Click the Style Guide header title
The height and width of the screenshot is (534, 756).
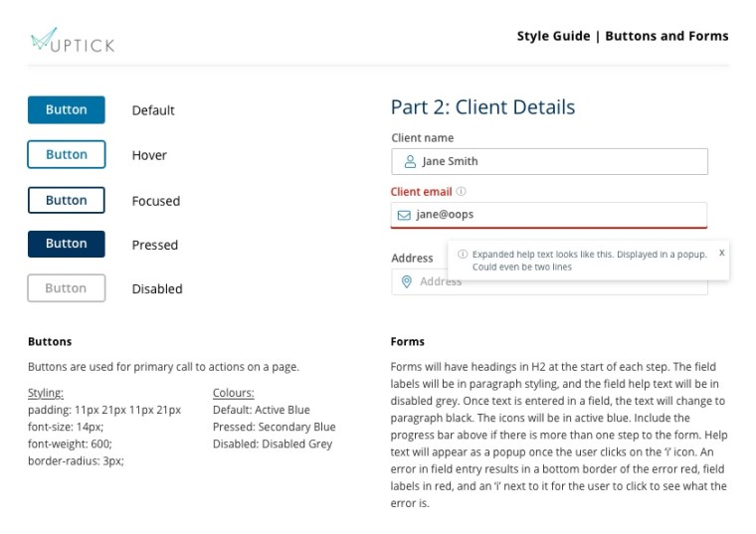pyautogui.click(x=622, y=36)
